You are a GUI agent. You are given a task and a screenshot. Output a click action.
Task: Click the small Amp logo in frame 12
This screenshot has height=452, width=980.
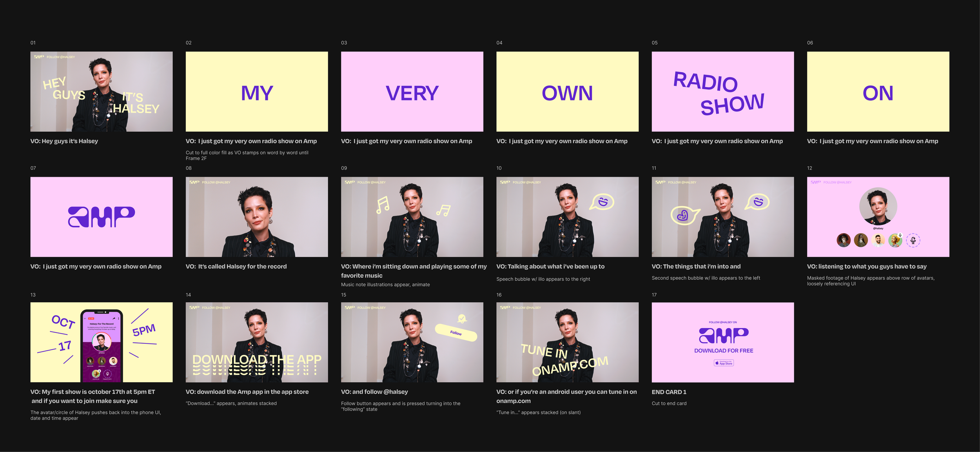[815, 182]
